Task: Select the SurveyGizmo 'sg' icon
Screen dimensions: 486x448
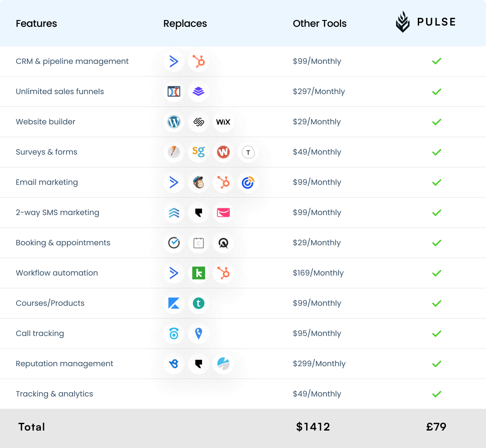Action: click(x=199, y=152)
